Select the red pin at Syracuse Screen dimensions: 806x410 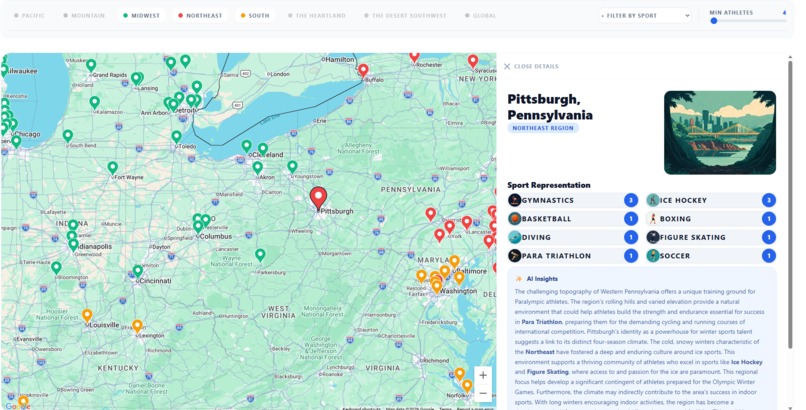click(x=473, y=61)
